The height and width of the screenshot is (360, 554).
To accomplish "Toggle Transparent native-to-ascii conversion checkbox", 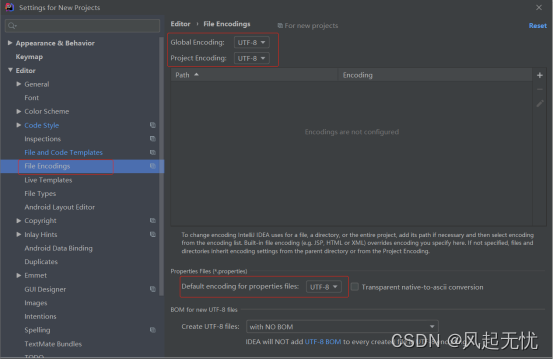I will click(x=355, y=287).
